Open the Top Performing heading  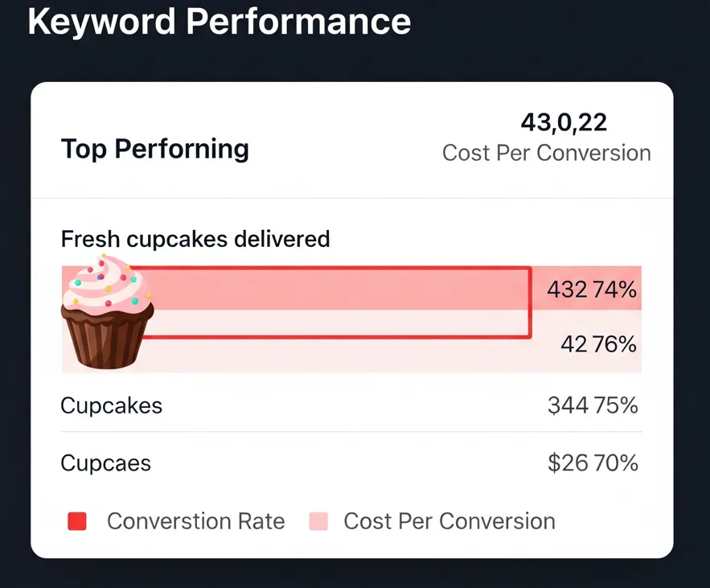coord(155,149)
